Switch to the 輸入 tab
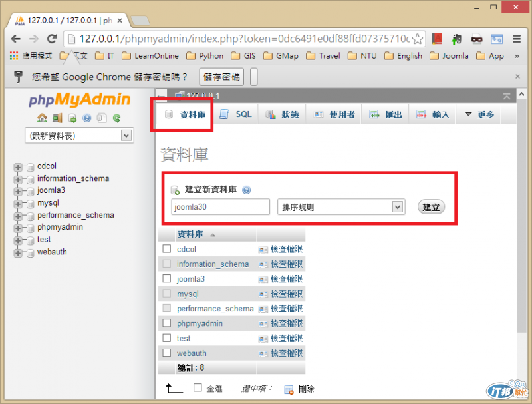 (x=433, y=114)
